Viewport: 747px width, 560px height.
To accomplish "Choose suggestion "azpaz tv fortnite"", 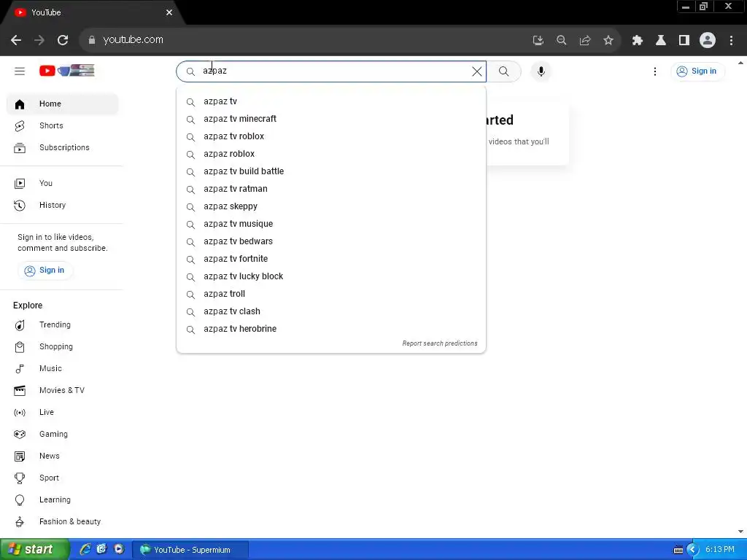I will click(331, 259).
